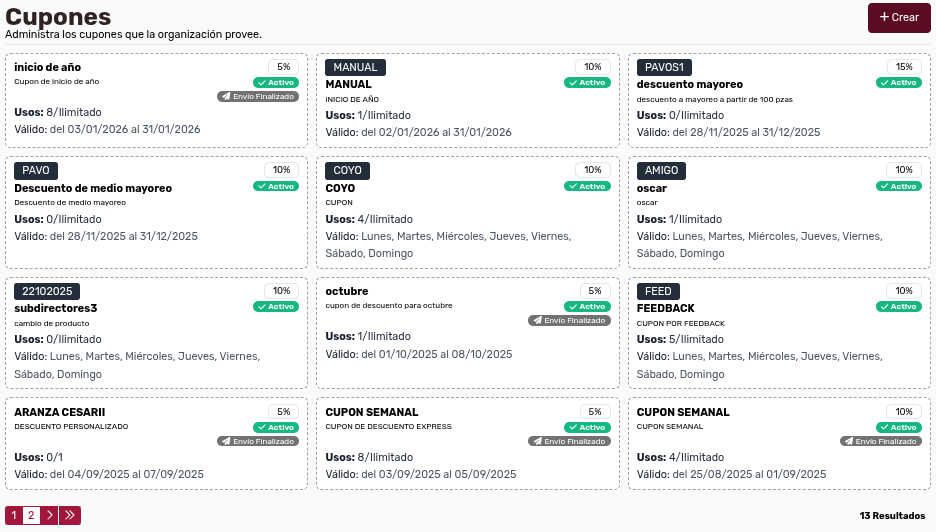Viewport: 936px width, 532px height.
Task: Go to page 2 of results
Action: pos(31,515)
